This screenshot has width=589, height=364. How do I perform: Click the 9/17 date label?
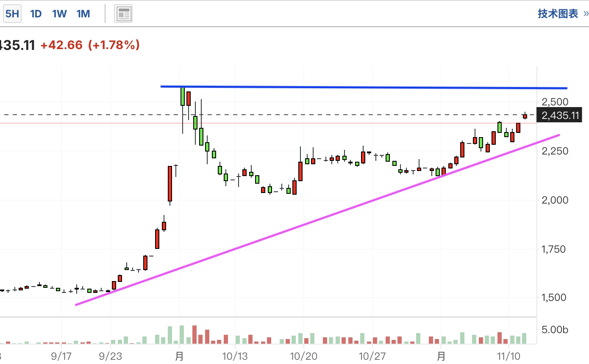(x=61, y=356)
